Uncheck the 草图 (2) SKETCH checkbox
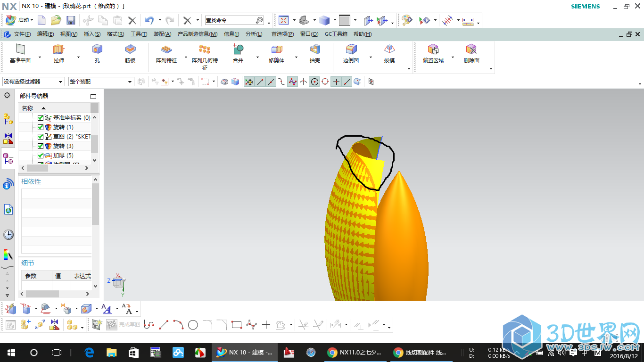This screenshot has width=644, height=362. click(x=41, y=137)
